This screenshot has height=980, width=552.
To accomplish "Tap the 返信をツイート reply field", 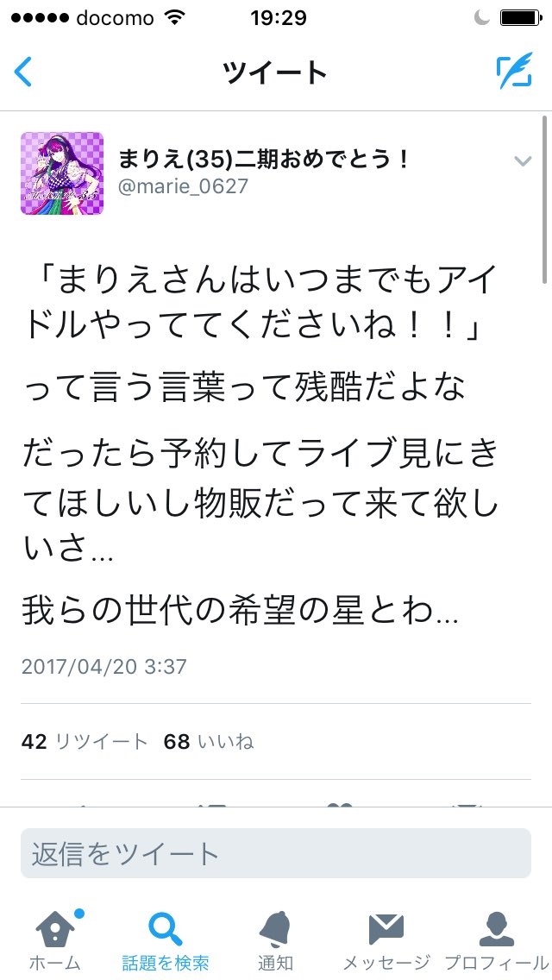I will tap(276, 853).
